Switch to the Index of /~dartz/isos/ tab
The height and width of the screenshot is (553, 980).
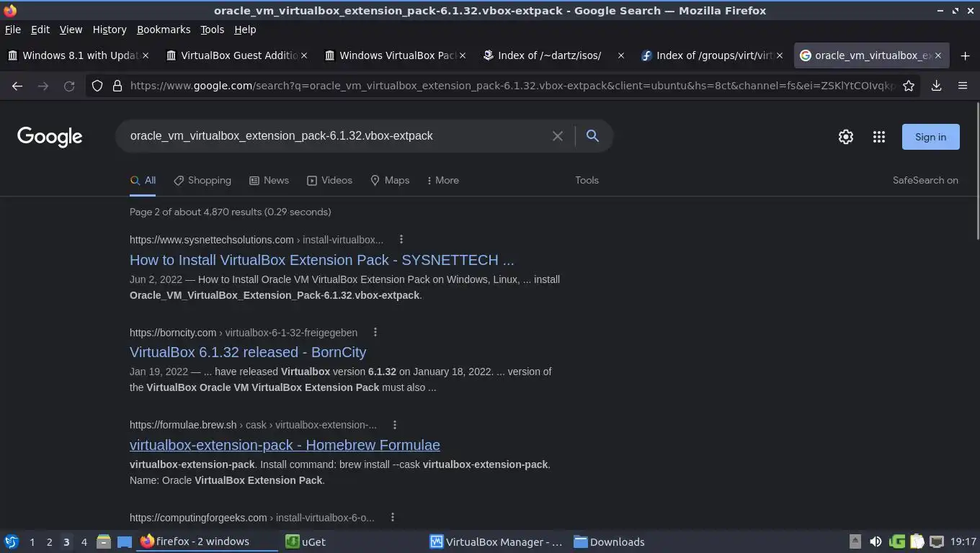553,55
